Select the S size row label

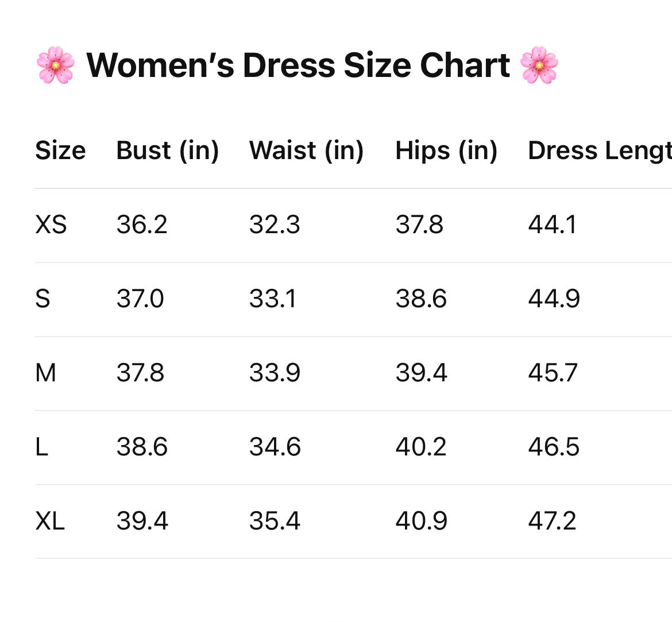(43, 299)
